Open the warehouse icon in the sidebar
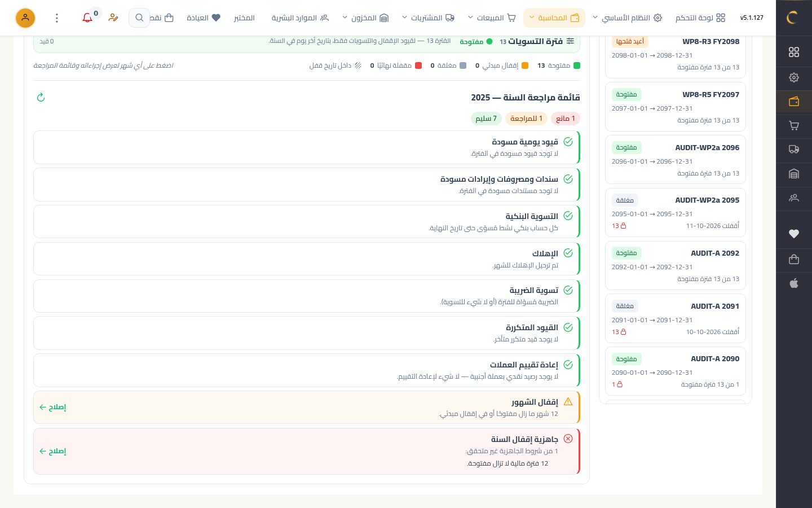This screenshot has height=508, width=812. tap(794, 174)
